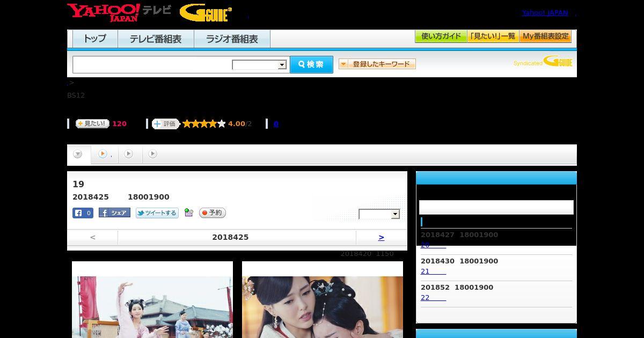Click the 4.00 rating score
Viewport: 644px width, 338px height.
point(236,124)
